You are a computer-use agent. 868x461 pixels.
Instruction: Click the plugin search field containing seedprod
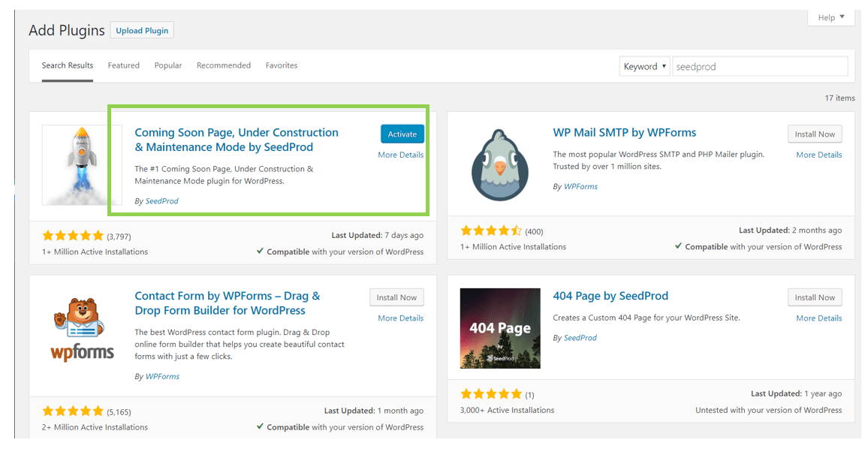759,67
